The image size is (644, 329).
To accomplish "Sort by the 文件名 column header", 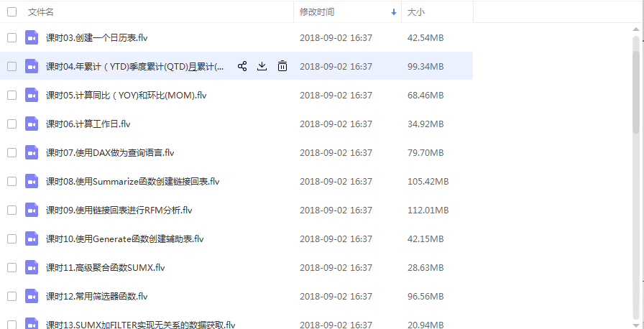I will 41,12.
